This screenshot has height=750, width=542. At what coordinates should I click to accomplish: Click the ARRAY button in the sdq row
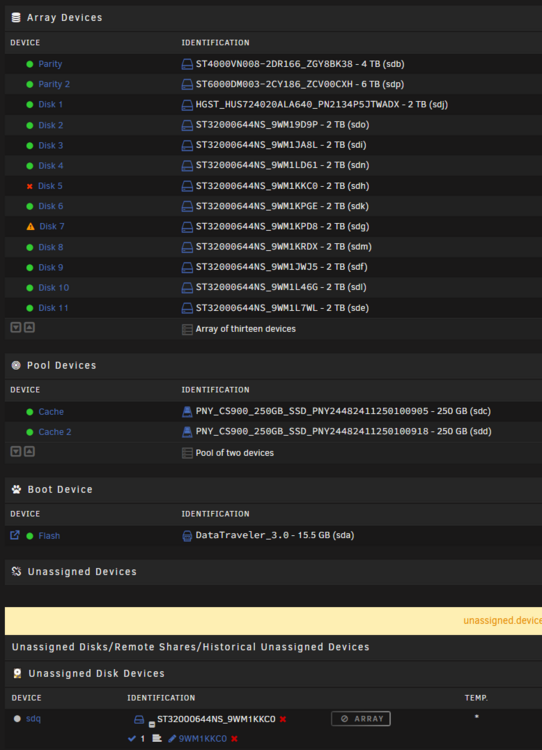click(x=361, y=718)
